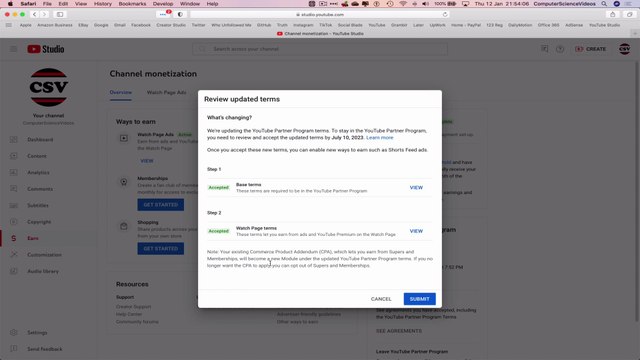Image resolution: width=640 pixels, height=360 pixels.
Task: Select the Channel monetization browser tab
Action: tap(320, 33)
